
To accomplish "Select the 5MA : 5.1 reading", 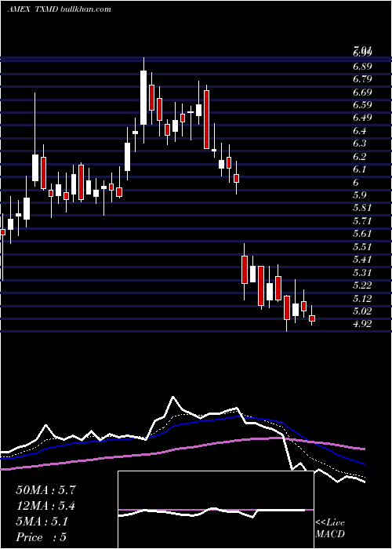I will pyautogui.click(x=42, y=522).
